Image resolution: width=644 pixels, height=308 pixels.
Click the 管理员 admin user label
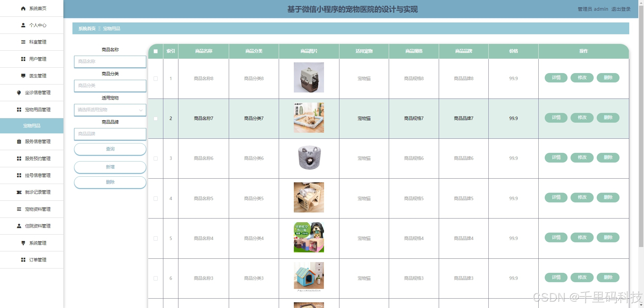[x=593, y=9]
